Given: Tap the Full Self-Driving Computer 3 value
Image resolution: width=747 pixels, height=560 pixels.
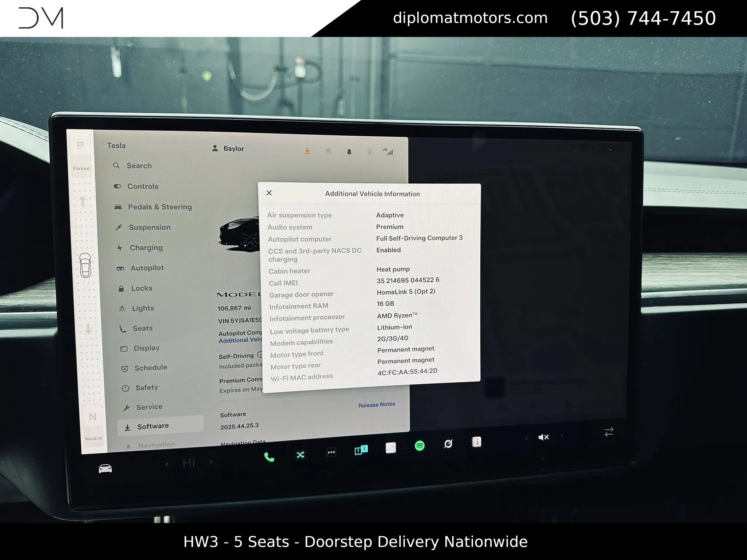Looking at the screenshot, I should 419,238.
